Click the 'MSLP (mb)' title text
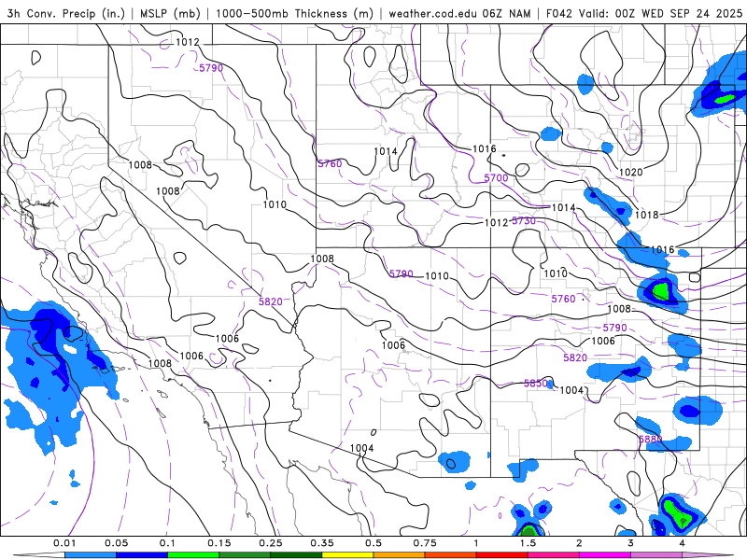The width and height of the screenshot is (747, 560). [x=170, y=13]
